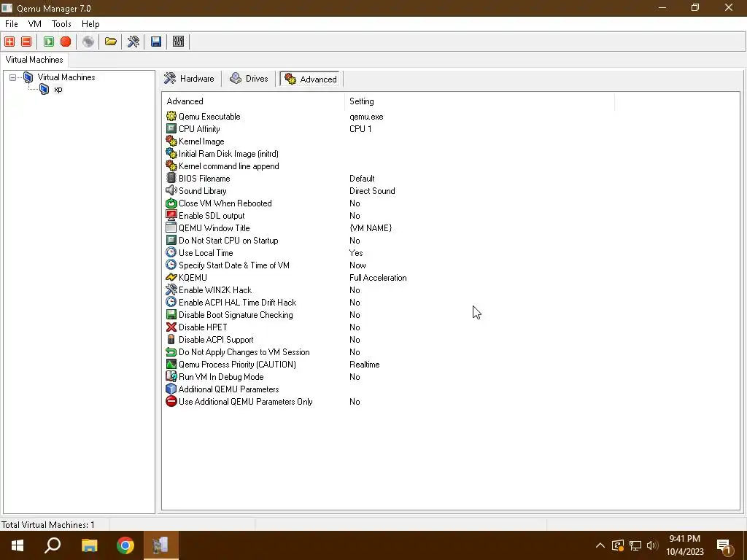Launch Google Chrome from the taskbar

(x=125, y=545)
